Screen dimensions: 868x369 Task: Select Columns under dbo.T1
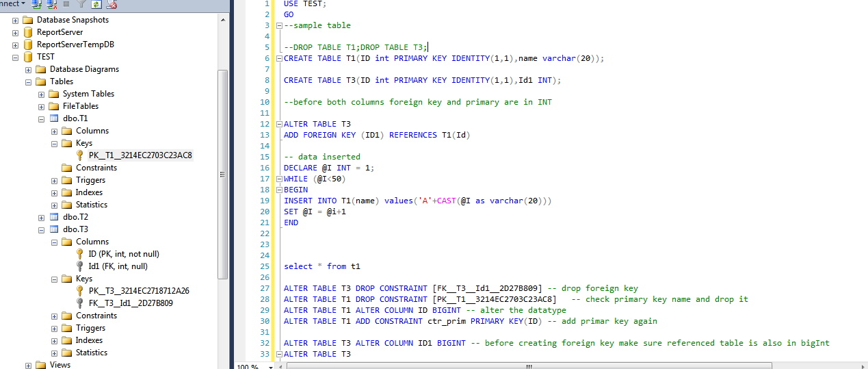[92, 131]
